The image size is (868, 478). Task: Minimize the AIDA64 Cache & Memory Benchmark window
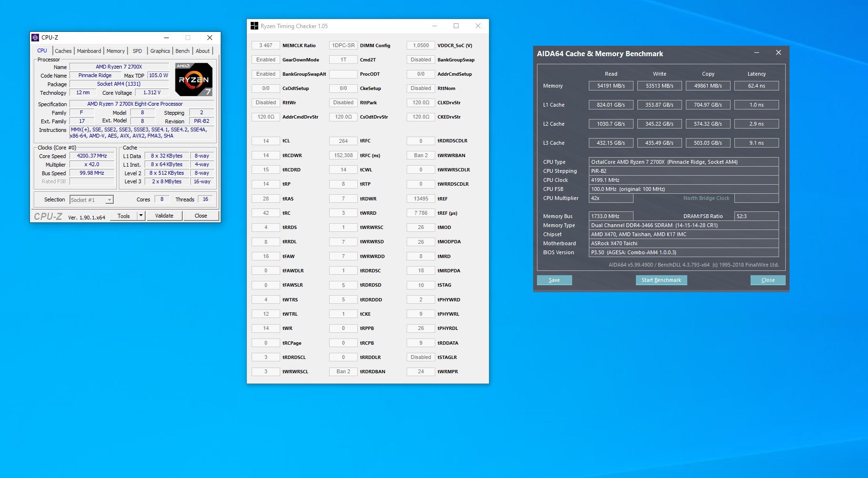point(757,53)
